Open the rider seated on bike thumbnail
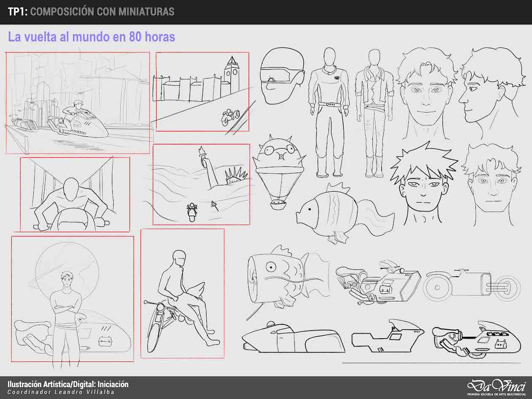532x399 pixels. point(182,293)
